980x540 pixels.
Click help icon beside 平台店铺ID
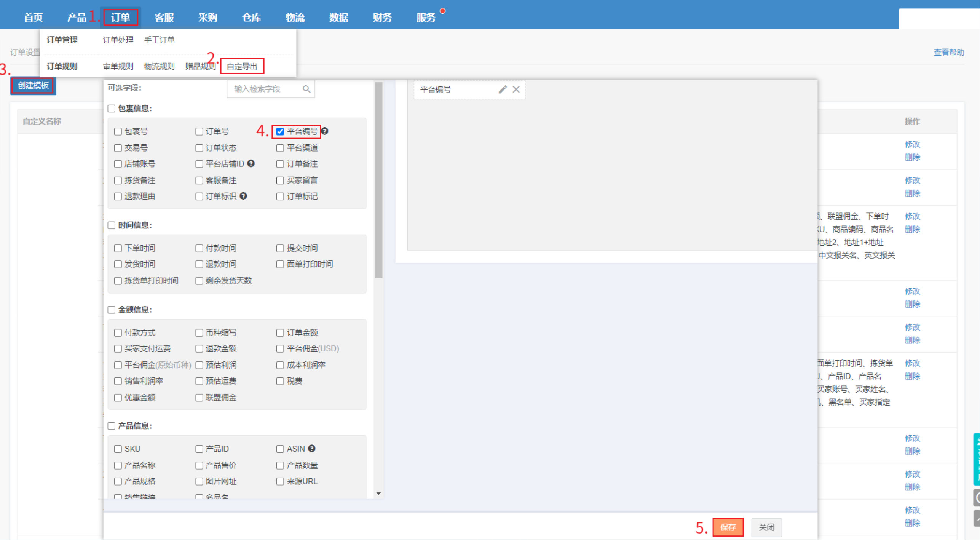(x=251, y=163)
